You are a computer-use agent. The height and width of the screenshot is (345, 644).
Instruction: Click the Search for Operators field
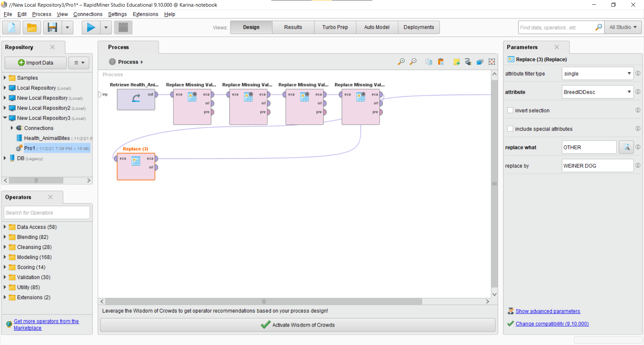(47, 213)
